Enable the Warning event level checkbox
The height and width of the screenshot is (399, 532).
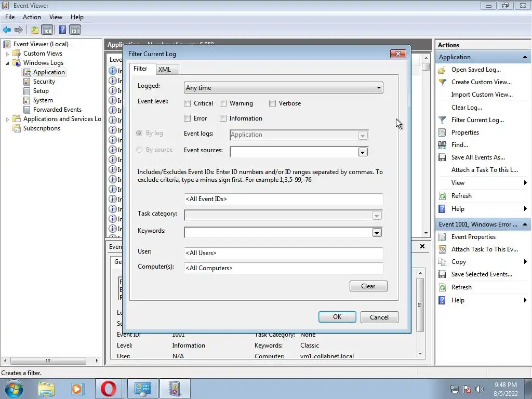click(x=223, y=103)
